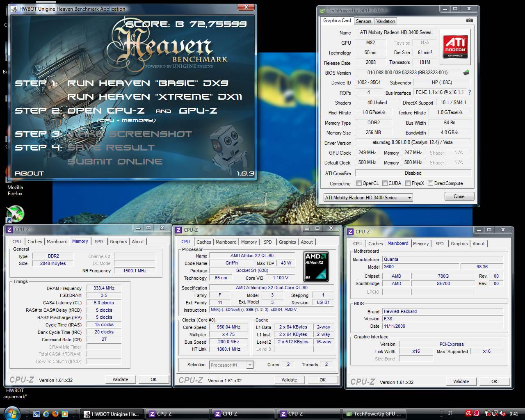Click the BIOS save chip icon in GPU-Z
525x420 pixels.
click(466, 73)
